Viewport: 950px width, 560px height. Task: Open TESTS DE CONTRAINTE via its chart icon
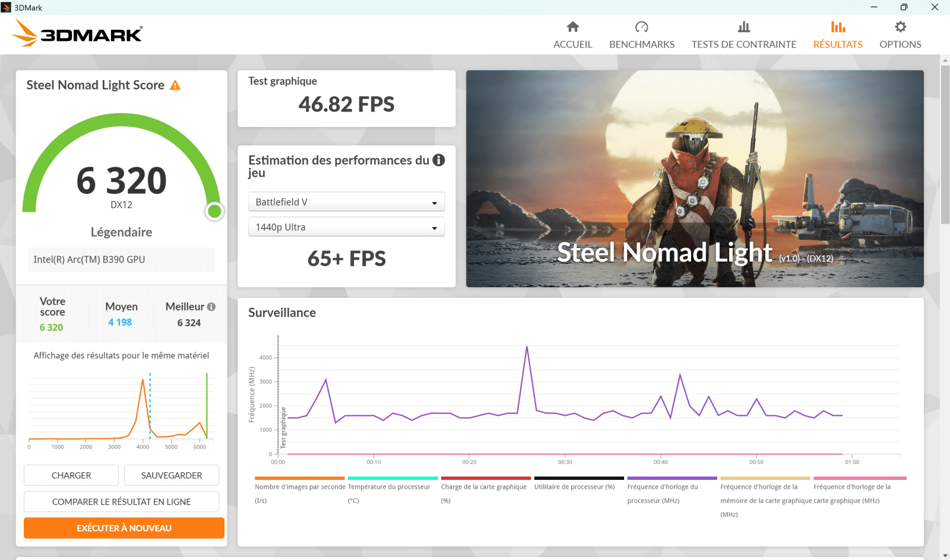coord(743,27)
